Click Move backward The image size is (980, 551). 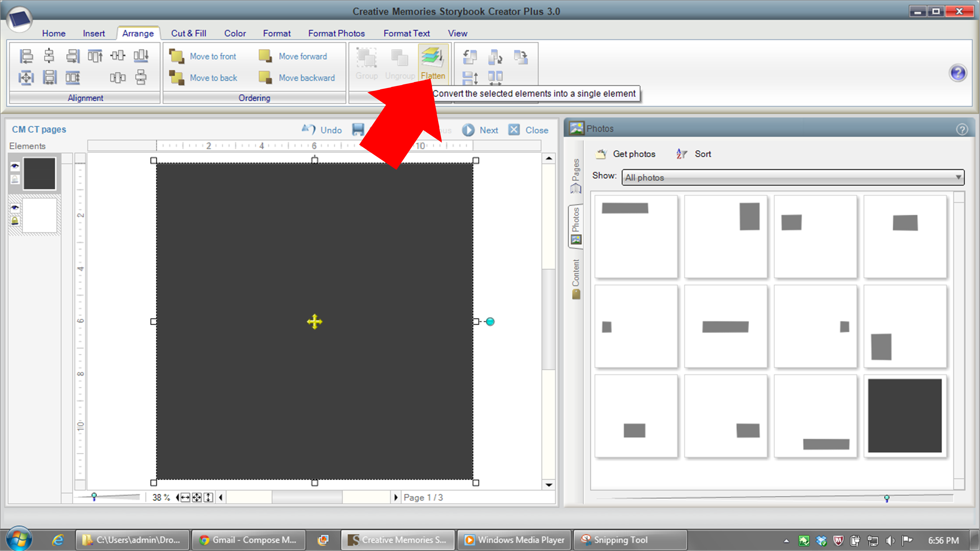click(x=297, y=78)
